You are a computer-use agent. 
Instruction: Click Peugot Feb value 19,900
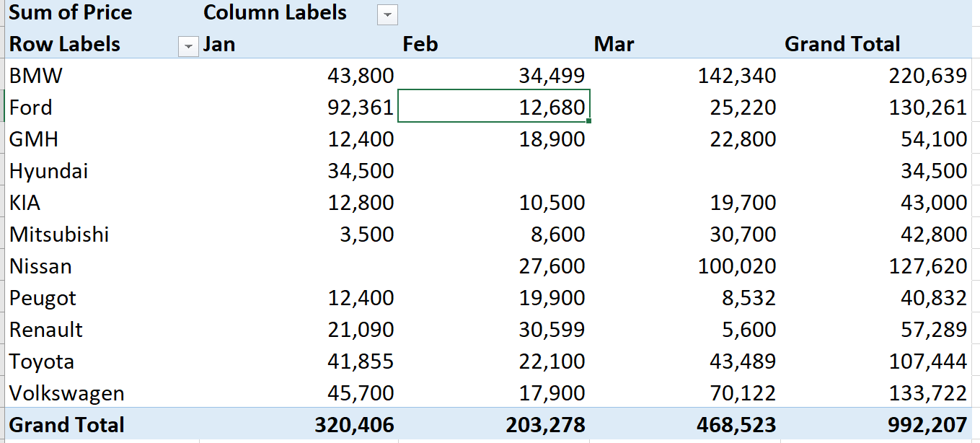point(552,298)
